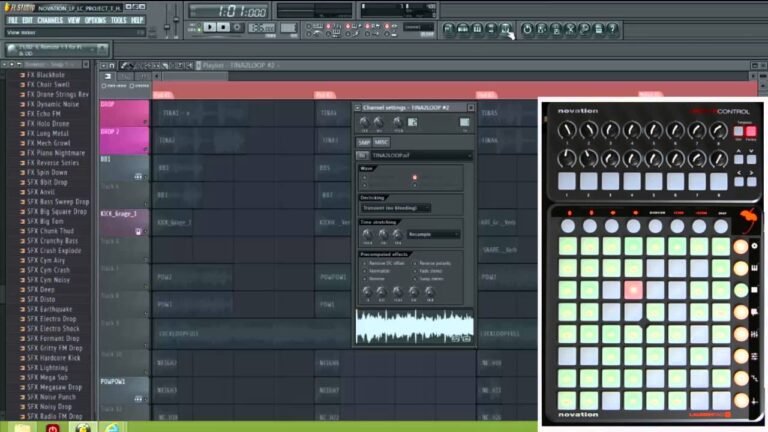Mute the DROP playlist track
This screenshot has height=432, width=768.
click(145, 121)
